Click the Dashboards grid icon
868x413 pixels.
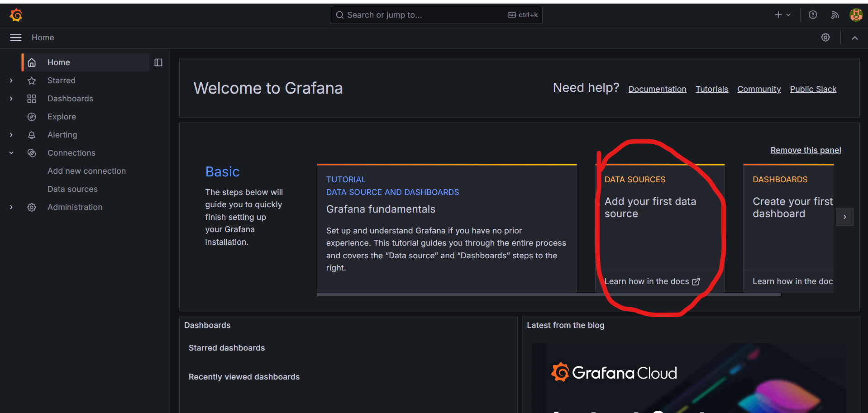tap(32, 99)
